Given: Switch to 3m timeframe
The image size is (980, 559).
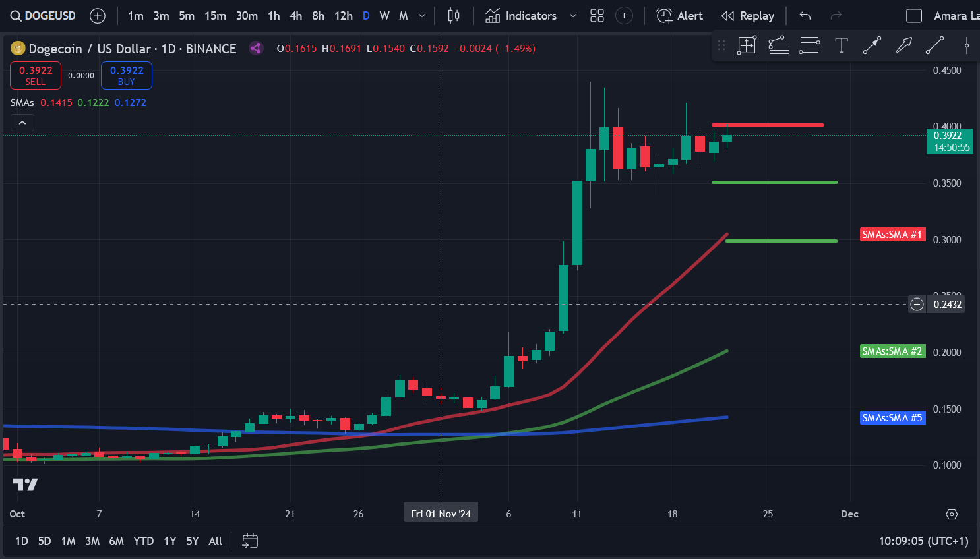Looking at the screenshot, I should tap(161, 16).
